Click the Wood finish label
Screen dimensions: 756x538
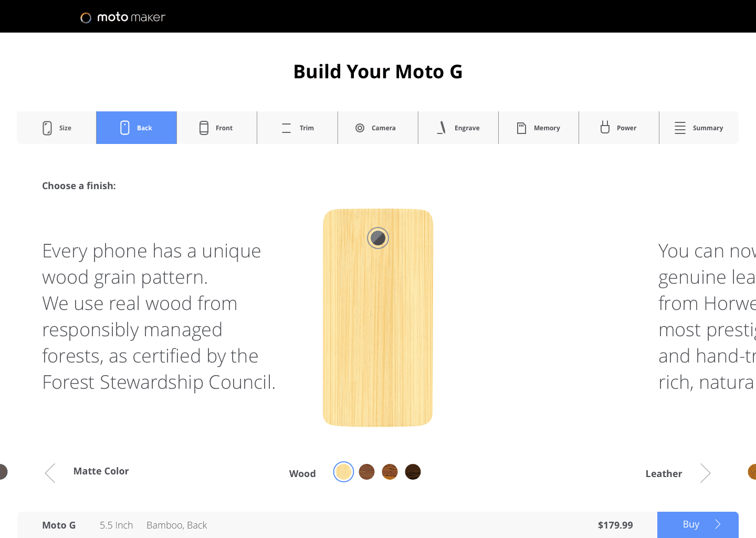pyautogui.click(x=302, y=474)
